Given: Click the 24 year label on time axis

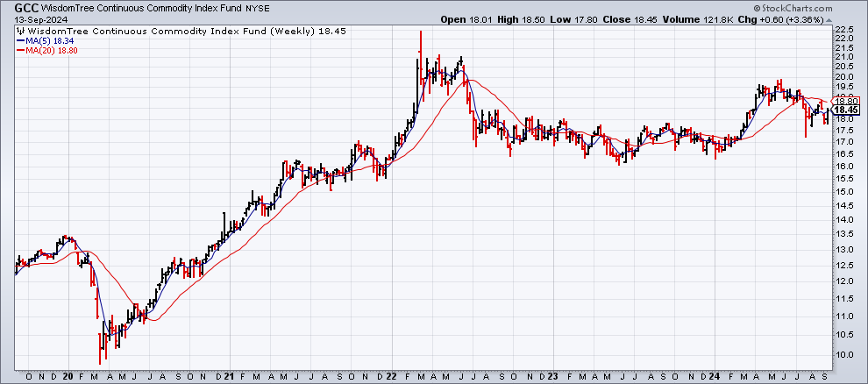Looking at the screenshot, I should pos(716,376).
